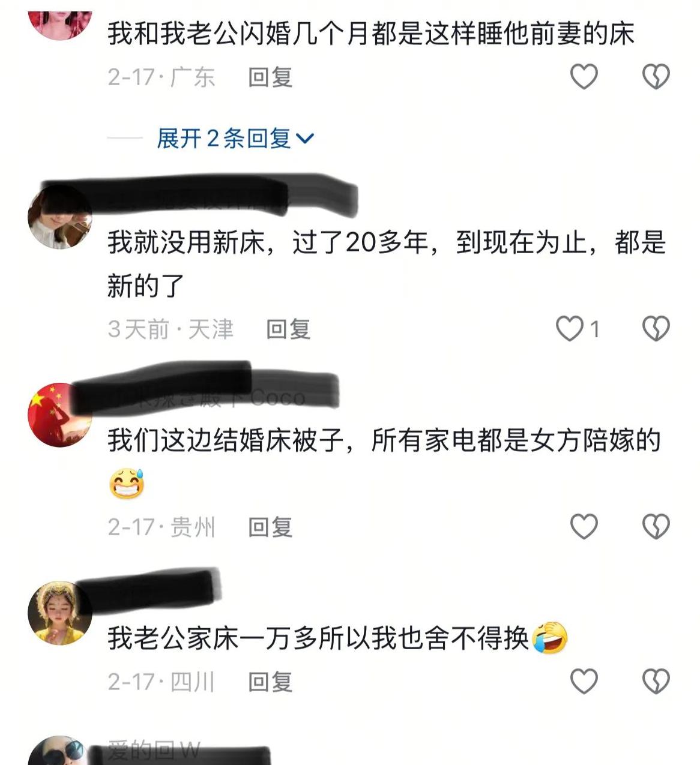
Task: Open the Tianjin commenter's avatar profile
Action: 59,218
